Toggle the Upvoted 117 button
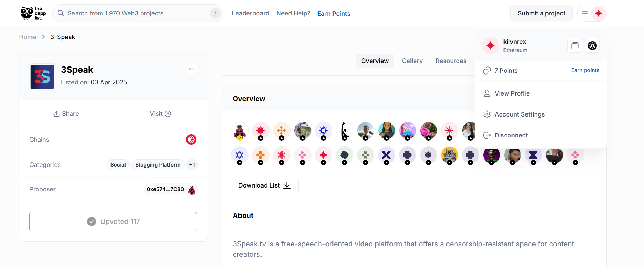This screenshot has width=644, height=268. [x=113, y=221]
